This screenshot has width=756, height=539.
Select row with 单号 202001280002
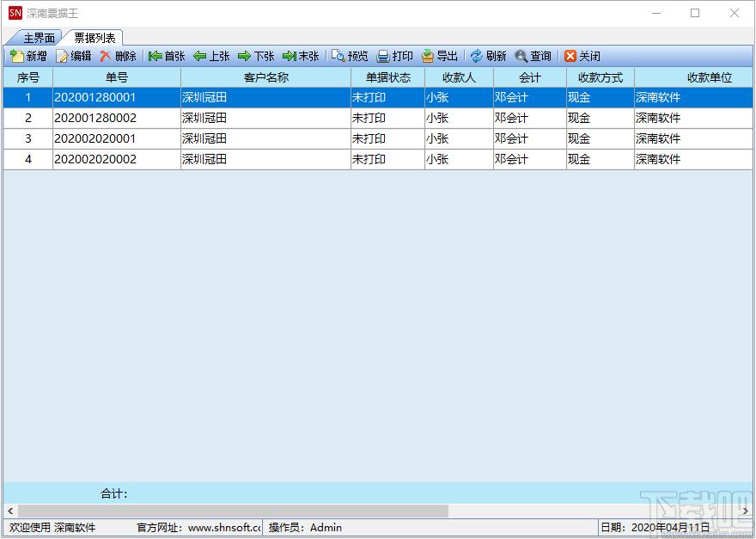377,119
